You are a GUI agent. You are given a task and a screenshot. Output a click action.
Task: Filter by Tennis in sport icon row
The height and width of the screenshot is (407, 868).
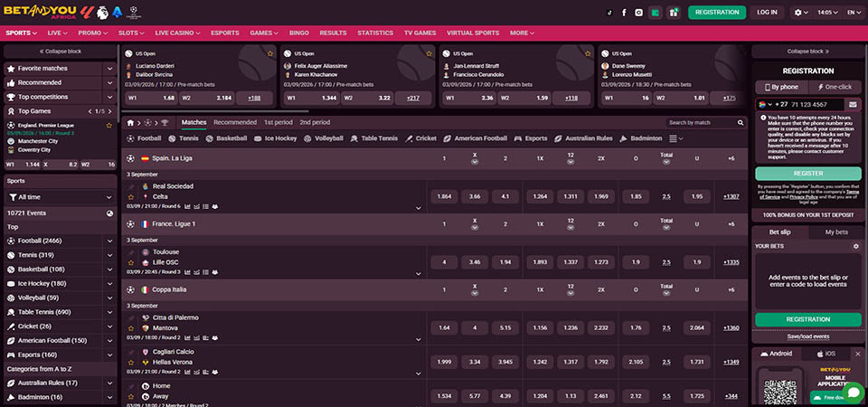(x=184, y=138)
